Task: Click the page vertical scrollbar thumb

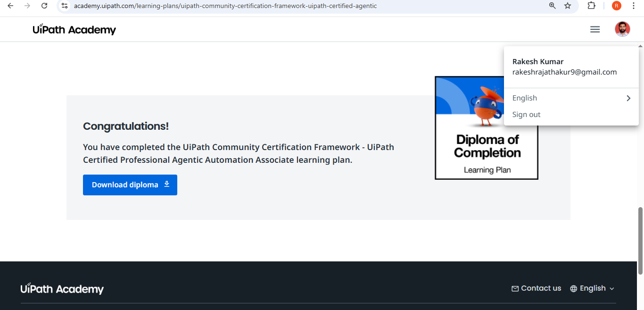Action: coord(640,241)
